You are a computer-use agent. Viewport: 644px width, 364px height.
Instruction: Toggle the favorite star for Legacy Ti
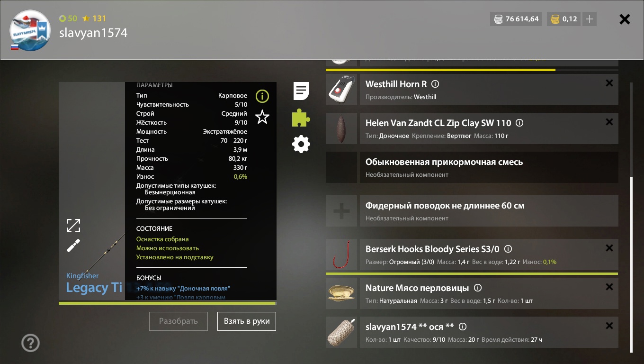pos(262,117)
